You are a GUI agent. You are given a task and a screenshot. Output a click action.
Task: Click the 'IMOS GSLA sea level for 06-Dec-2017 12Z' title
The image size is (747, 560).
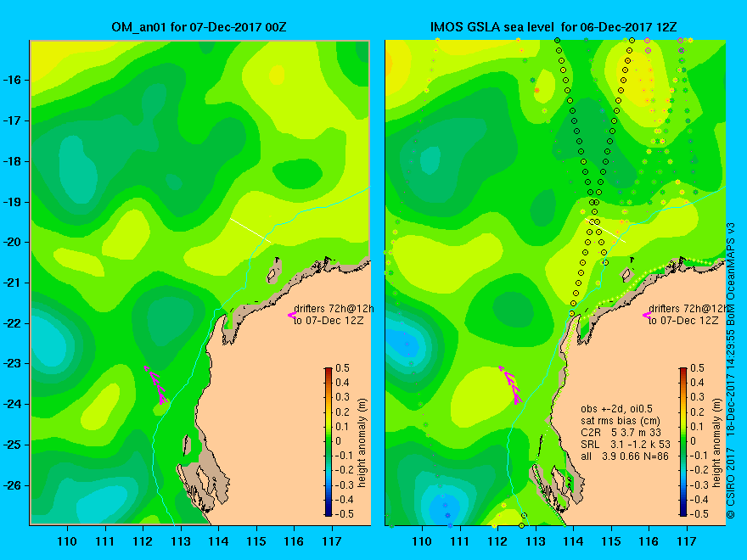tap(553, 26)
